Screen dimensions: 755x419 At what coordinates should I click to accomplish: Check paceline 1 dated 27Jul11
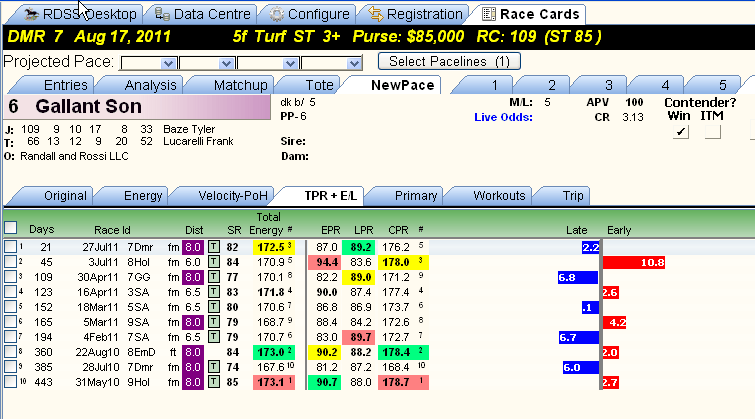(x=10, y=247)
